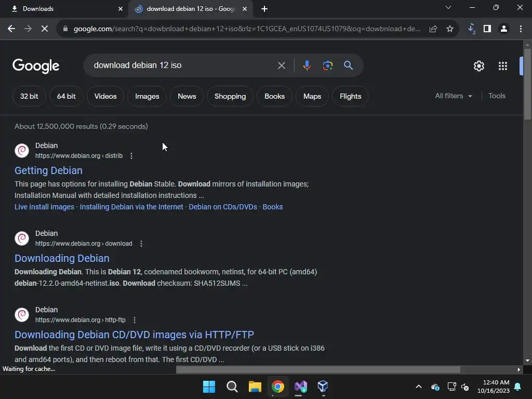
Task: Open the Google apps grid icon
Action: pos(503,66)
